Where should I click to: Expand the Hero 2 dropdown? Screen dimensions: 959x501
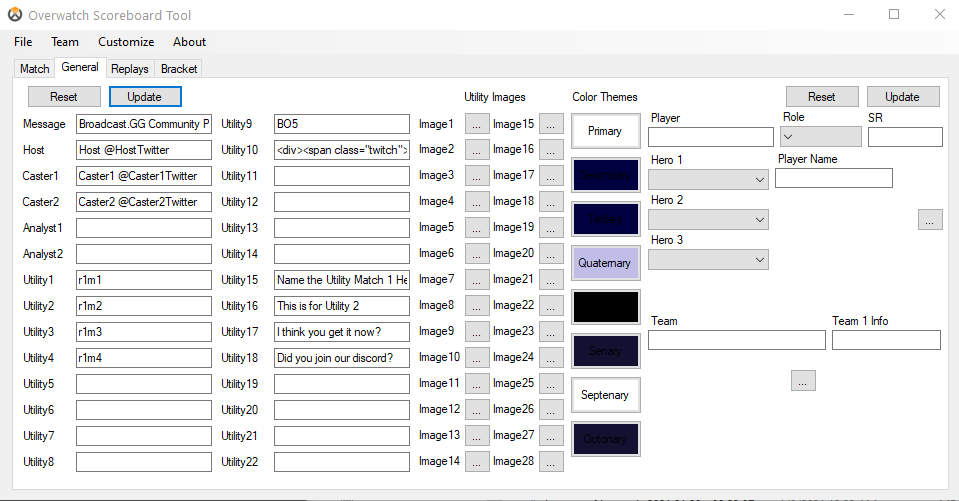(708, 220)
